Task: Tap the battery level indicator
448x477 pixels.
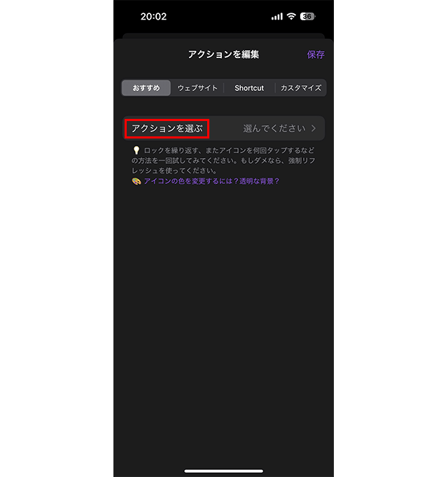Action: pyautogui.click(x=307, y=16)
